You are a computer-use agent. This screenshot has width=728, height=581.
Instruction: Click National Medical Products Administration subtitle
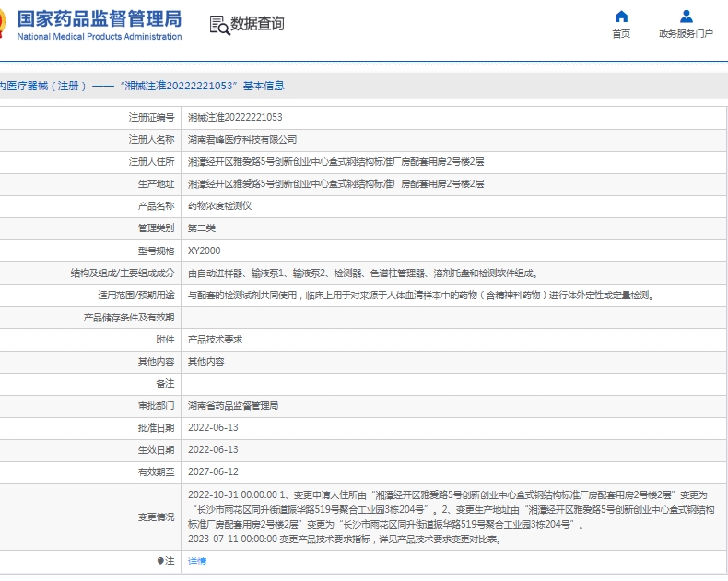(x=100, y=37)
